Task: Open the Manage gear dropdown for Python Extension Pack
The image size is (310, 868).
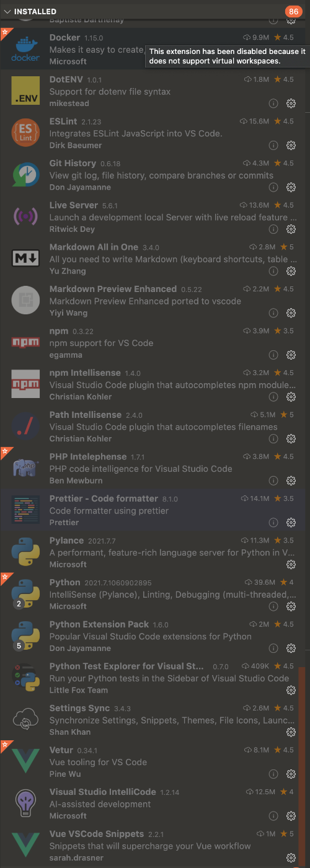Action: pos(291,648)
